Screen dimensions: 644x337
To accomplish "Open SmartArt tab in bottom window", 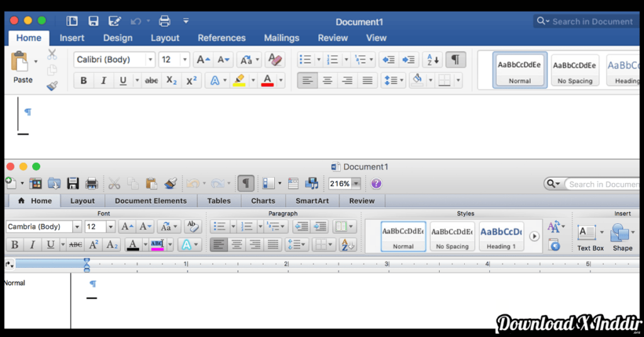I will (312, 201).
